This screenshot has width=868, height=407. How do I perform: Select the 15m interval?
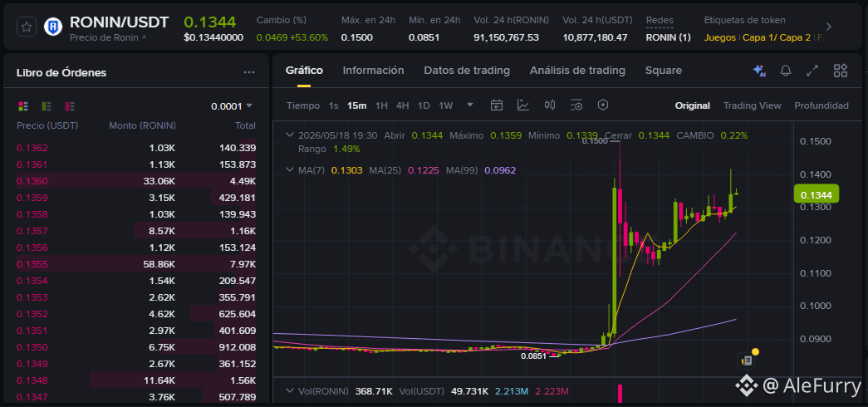[x=356, y=105]
